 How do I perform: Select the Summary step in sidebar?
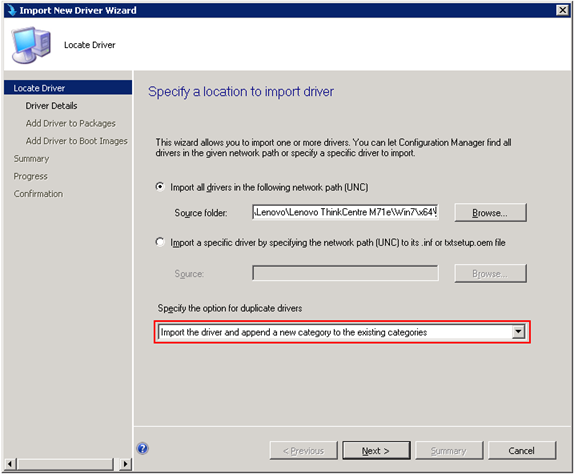point(31,158)
